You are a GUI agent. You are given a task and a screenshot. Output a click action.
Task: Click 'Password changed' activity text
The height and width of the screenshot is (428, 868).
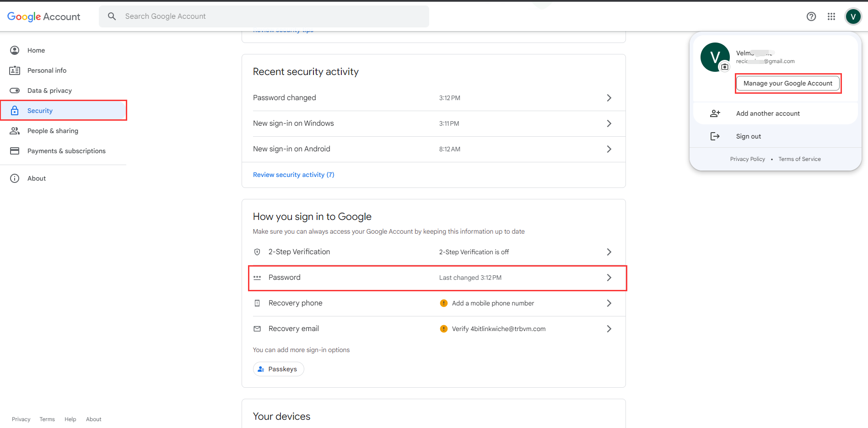pyautogui.click(x=285, y=98)
